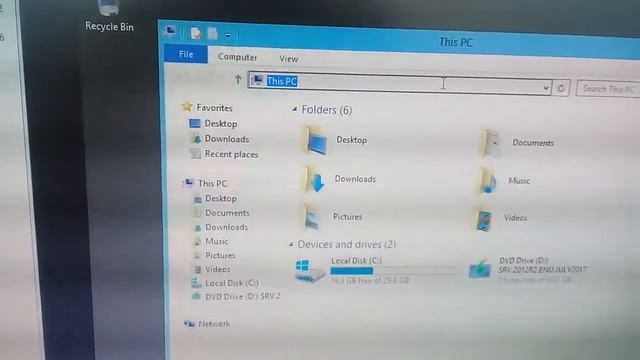
Task: Select Documents in navigation tree
Action: click(227, 213)
